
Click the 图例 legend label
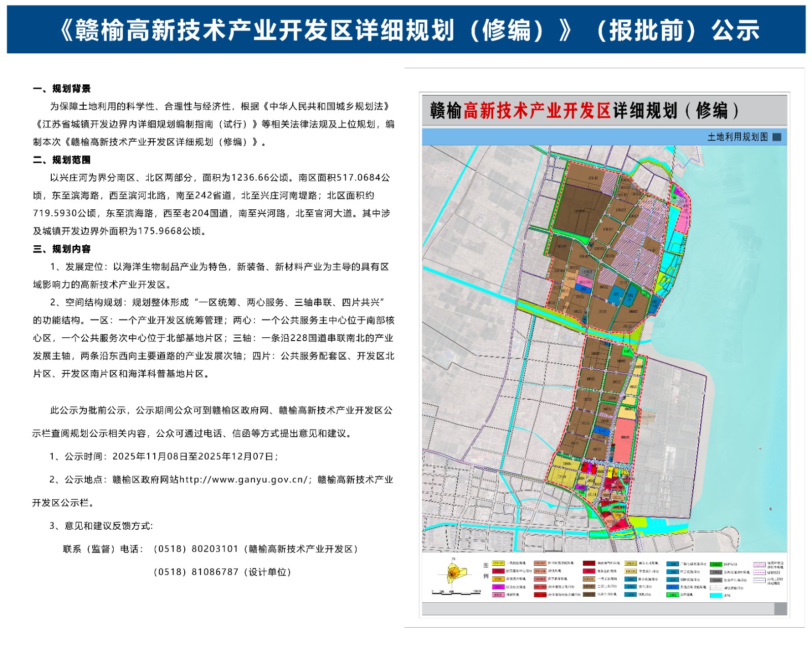pos(486,570)
